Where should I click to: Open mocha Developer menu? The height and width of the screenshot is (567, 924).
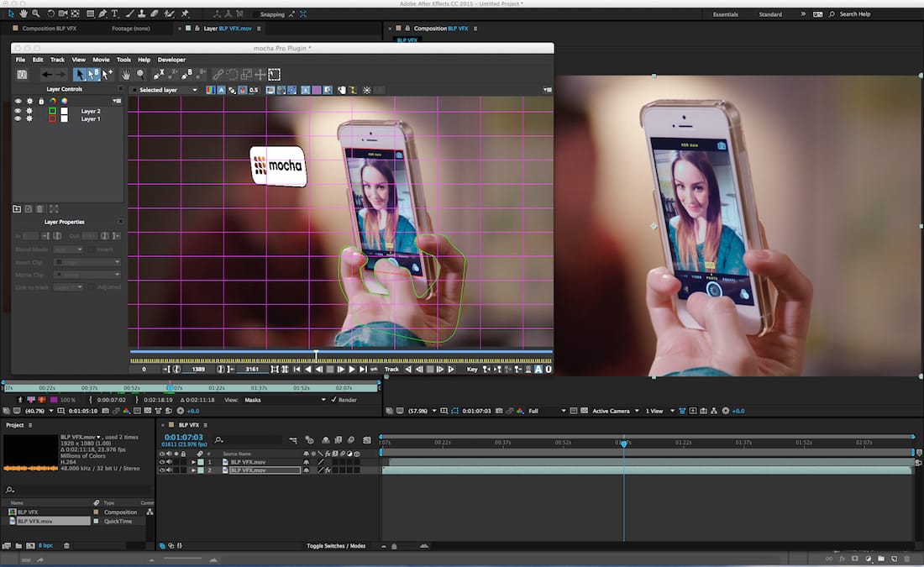(171, 60)
